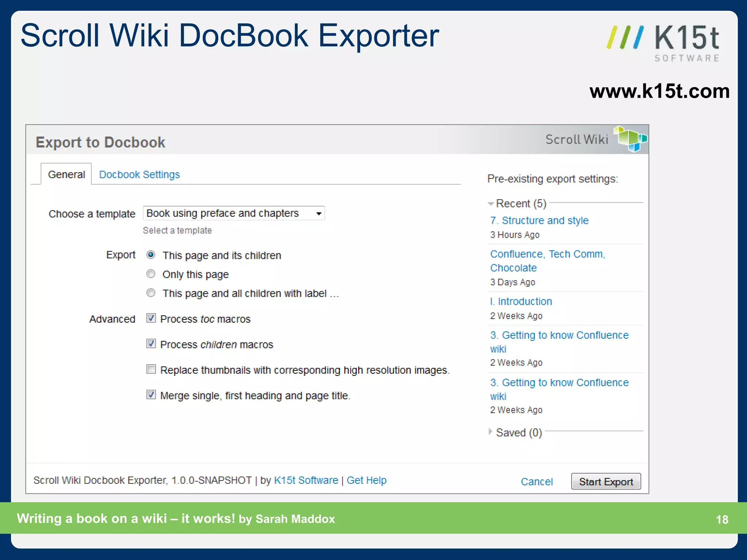The image size is (747, 560).
Task: Open the template dropdown list
Action: [234, 213]
